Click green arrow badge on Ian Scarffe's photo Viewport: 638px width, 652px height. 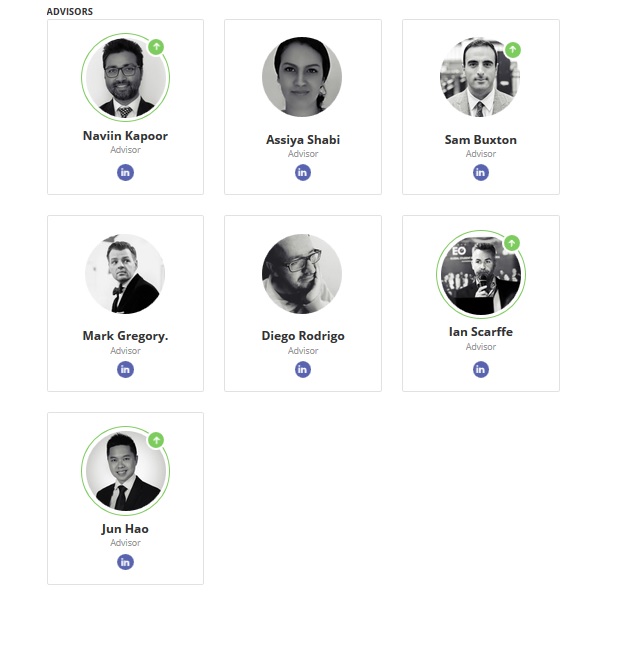click(x=512, y=243)
